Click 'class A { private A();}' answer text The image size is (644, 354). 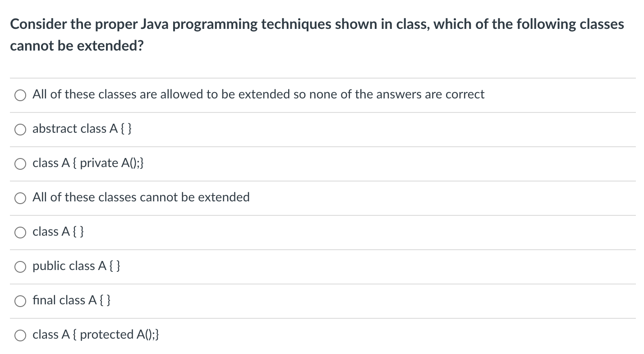pos(88,163)
